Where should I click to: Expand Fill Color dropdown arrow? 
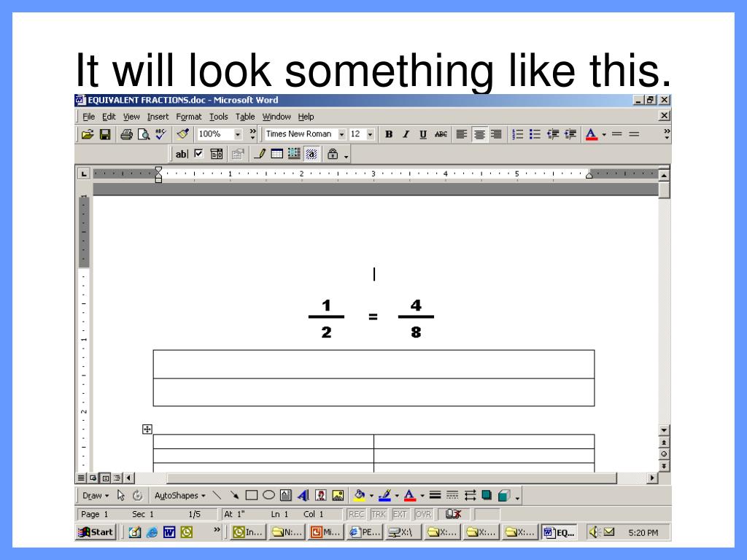pos(371,496)
